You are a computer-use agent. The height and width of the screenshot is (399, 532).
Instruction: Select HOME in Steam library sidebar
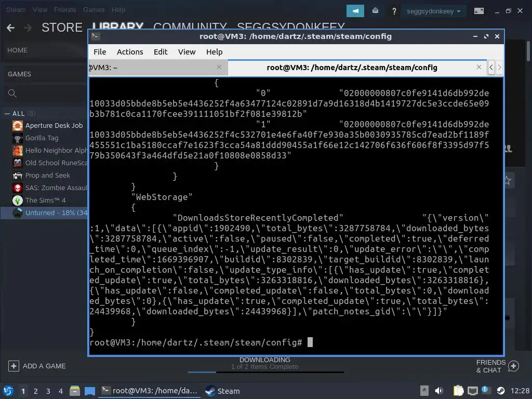17,50
